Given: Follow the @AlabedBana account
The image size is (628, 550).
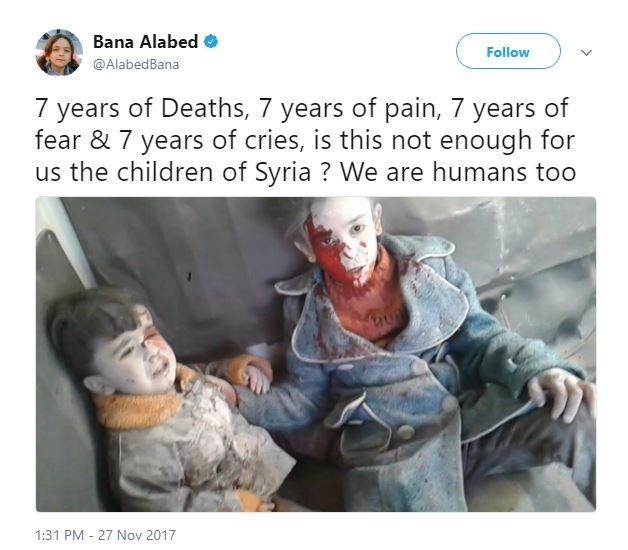Looking at the screenshot, I should click(508, 51).
